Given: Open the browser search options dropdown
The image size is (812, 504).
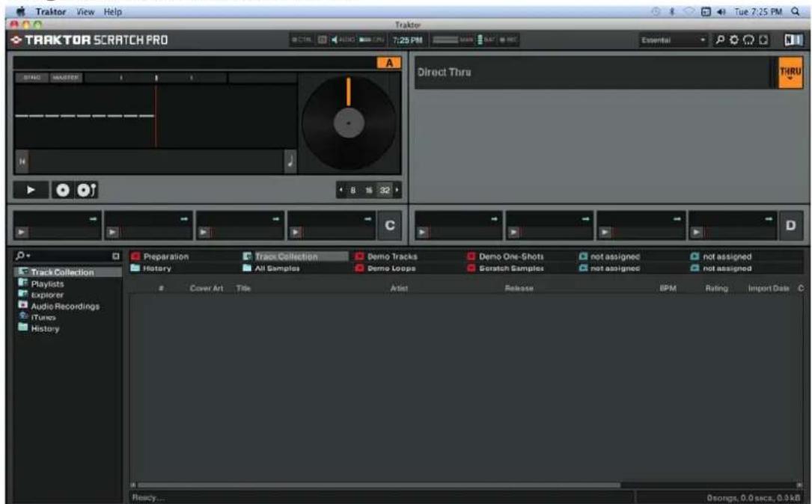Looking at the screenshot, I should pyautogui.click(x=22, y=256).
